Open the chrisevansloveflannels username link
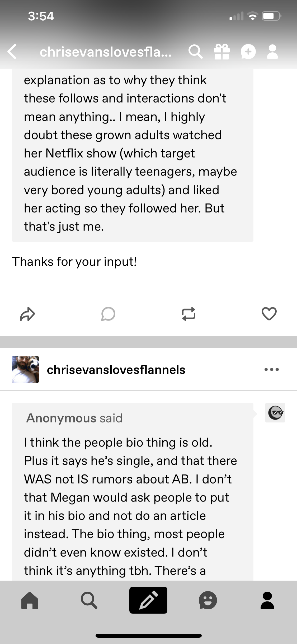Image resolution: width=297 pixels, height=644 pixels. click(x=116, y=370)
